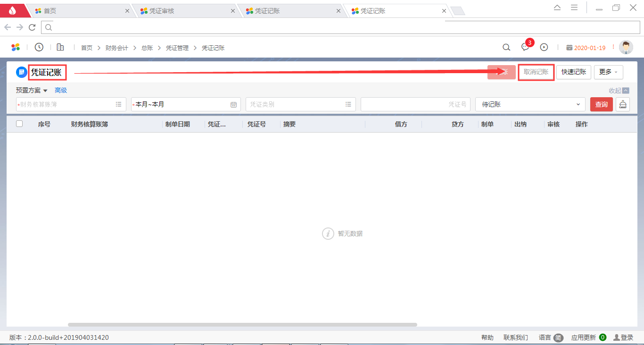Open list picker in 财务核算账簿 field

click(x=119, y=104)
